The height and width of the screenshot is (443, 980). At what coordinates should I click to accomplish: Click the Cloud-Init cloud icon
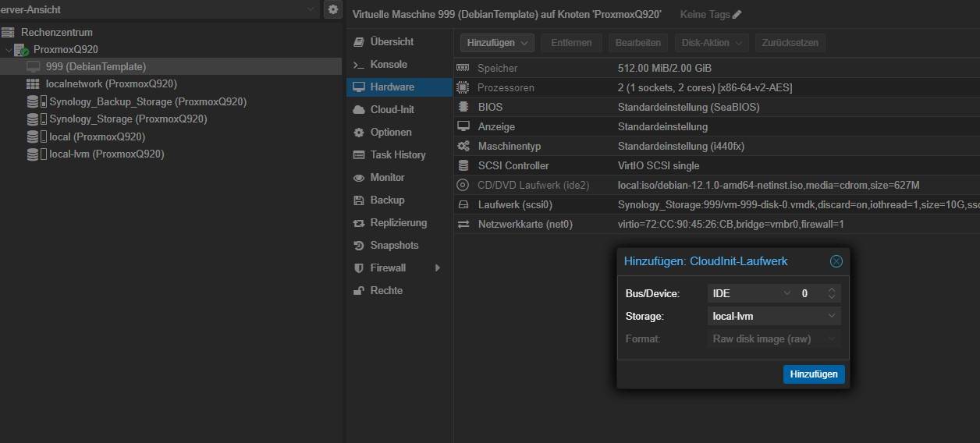coord(359,110)
